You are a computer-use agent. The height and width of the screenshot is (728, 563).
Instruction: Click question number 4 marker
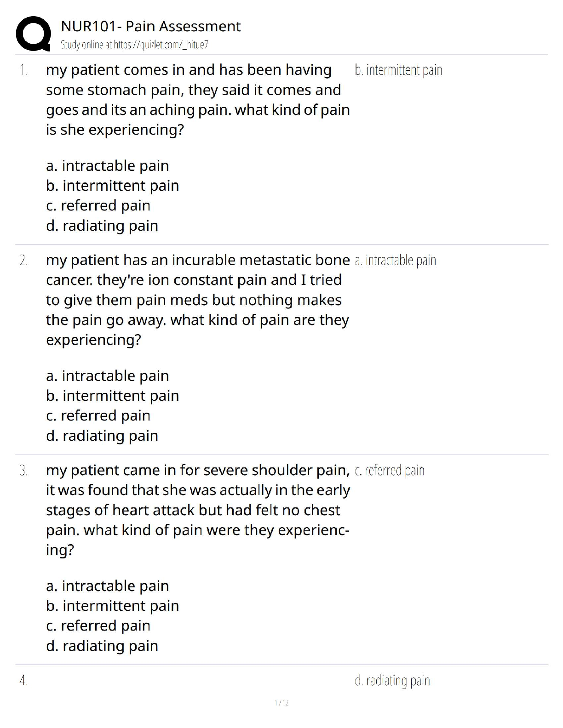[23, 681]
